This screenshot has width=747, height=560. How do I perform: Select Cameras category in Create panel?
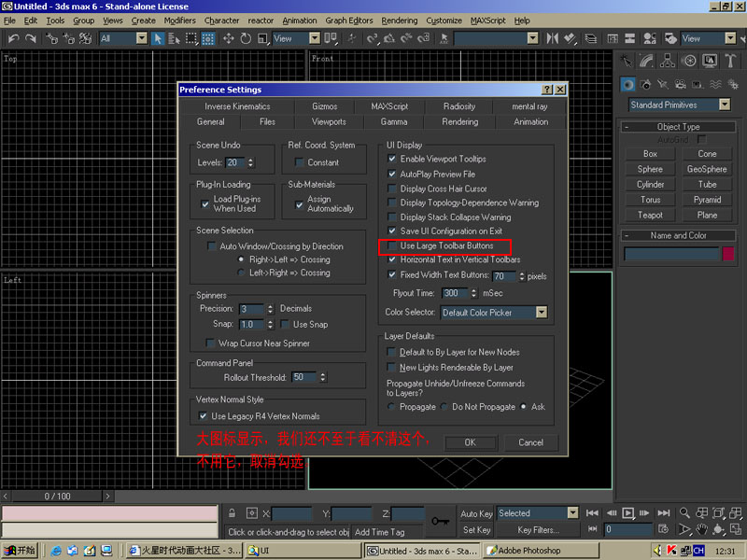click(681, 85)
